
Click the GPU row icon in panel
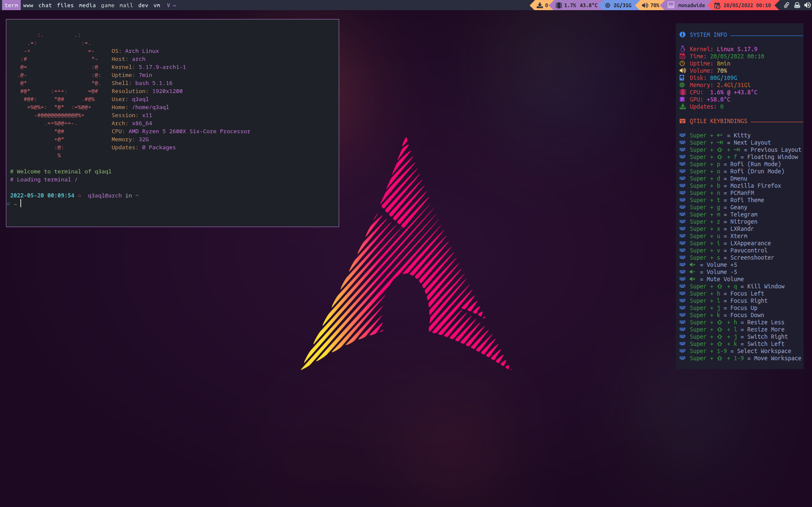[x=682, y=99]
